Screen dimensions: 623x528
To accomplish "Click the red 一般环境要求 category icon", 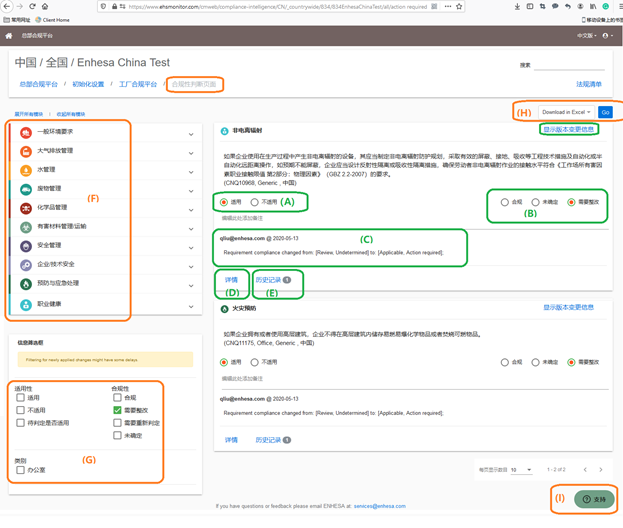I will 26,133.
